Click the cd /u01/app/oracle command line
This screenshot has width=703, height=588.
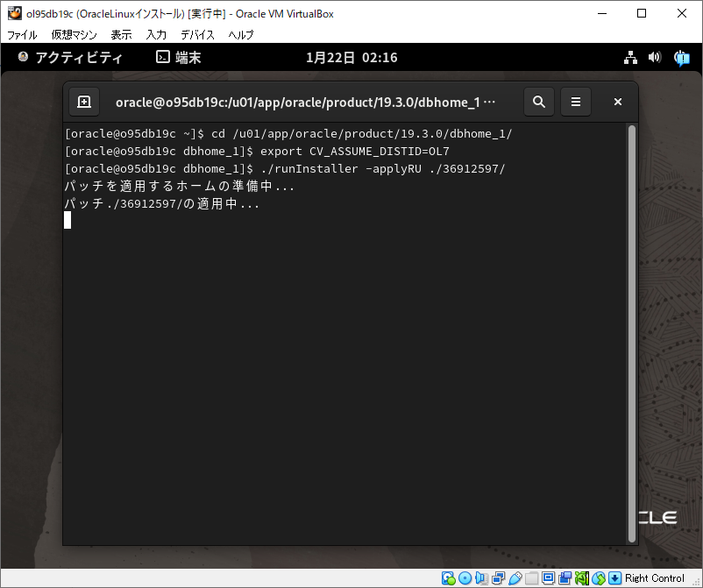(x=288, y=133)
